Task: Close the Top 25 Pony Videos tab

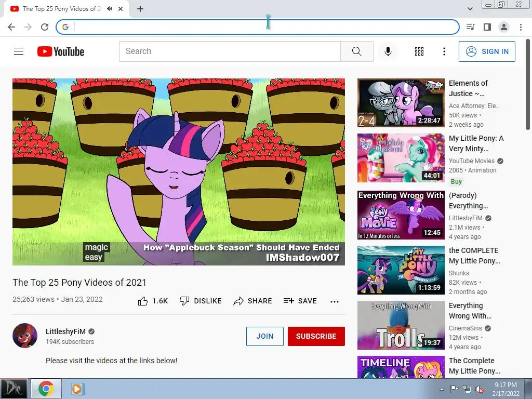Action: point(121,9)
